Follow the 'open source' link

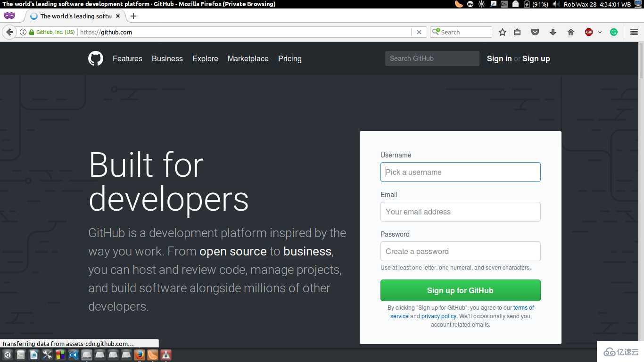click(233, 251)
